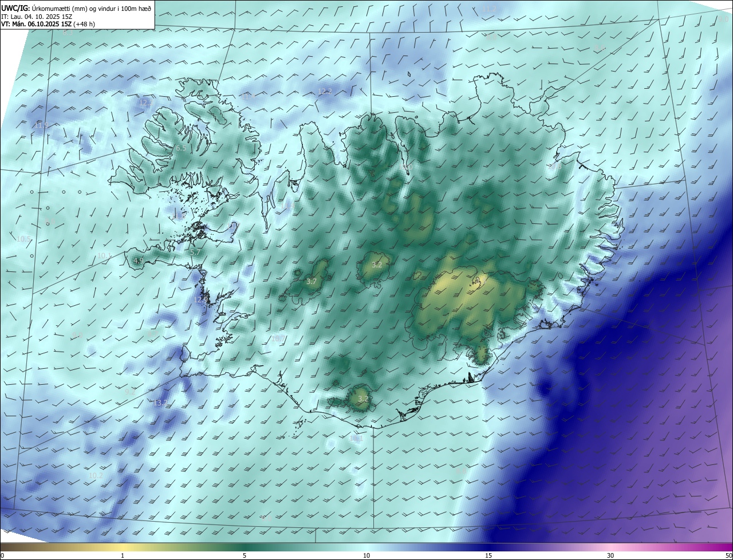Click the colorbar tick label 15
The image size is (733, 560).
(x=488, y=555)
